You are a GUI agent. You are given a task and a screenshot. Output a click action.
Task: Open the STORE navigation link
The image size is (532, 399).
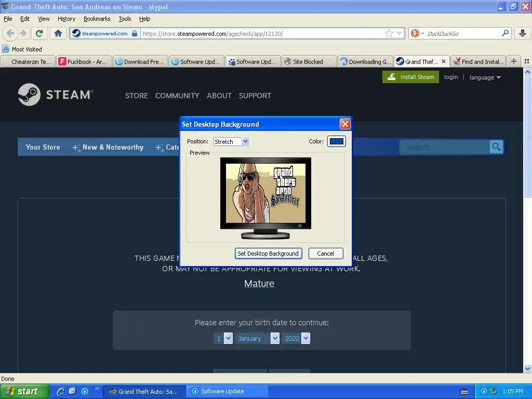tap(137, 96)
